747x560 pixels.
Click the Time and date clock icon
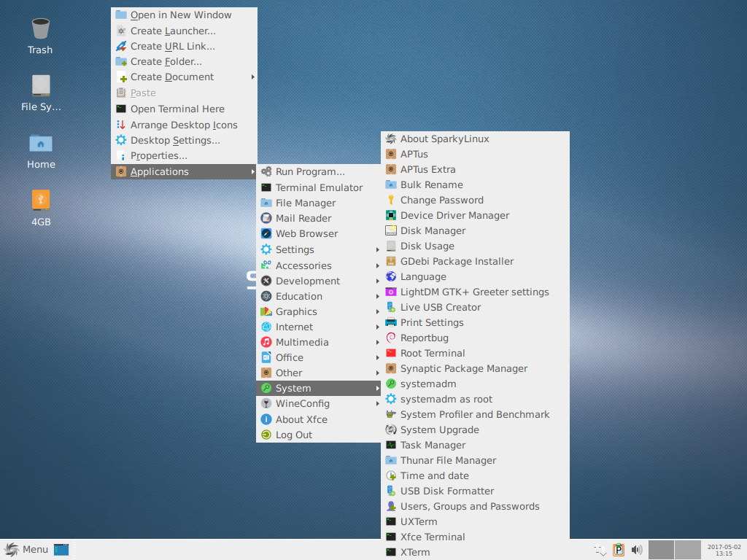coord(391,475)
